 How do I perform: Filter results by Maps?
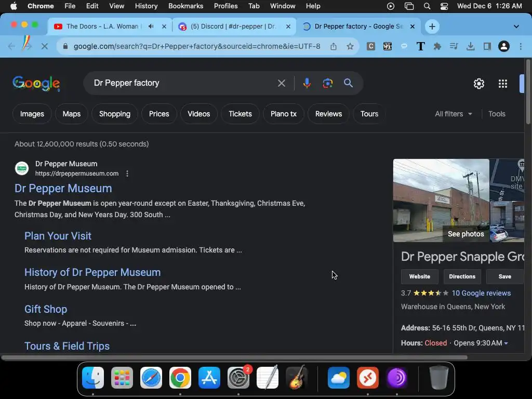(71, 114)
